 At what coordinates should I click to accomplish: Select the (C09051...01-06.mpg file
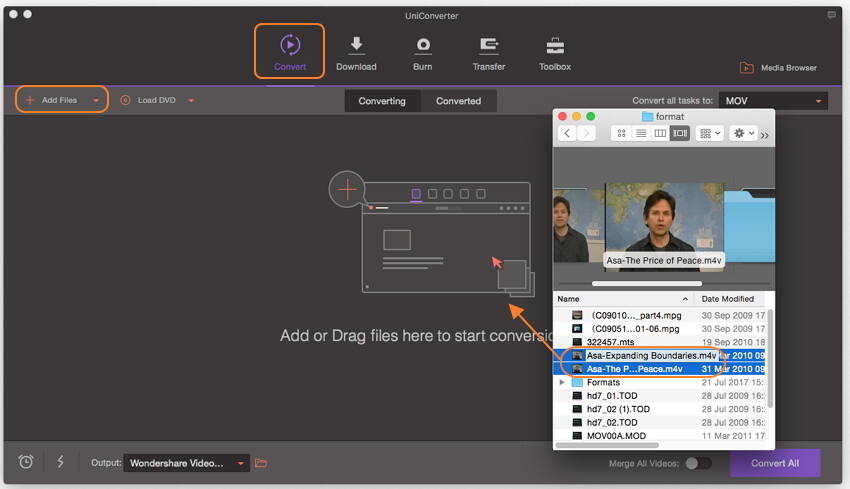[659, 329]
